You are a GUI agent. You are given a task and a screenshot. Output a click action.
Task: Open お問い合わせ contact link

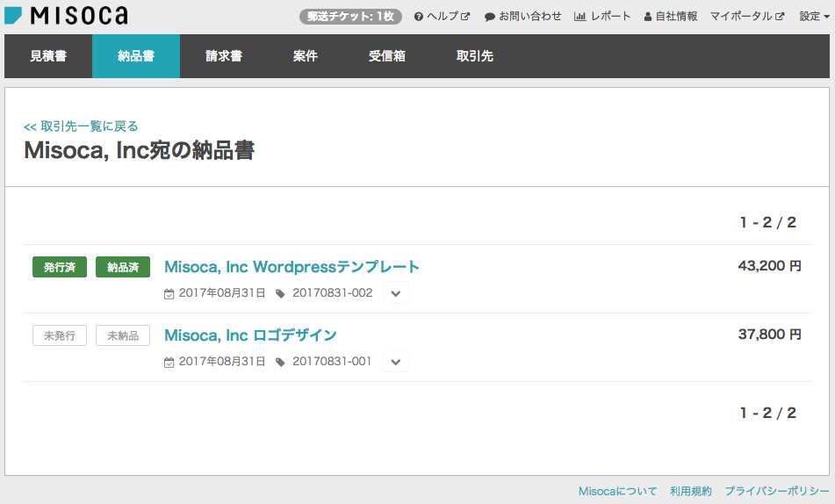523,17
